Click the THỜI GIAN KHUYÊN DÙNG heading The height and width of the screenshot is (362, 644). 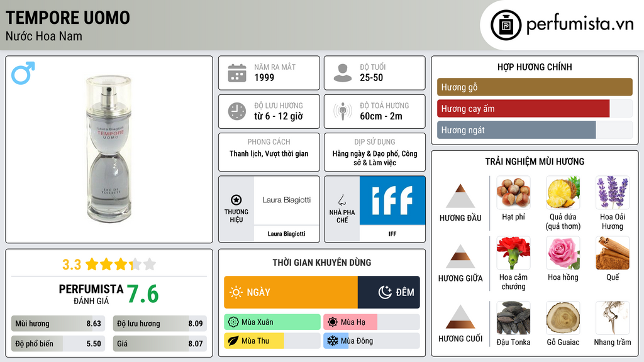[x=322, y=263]
